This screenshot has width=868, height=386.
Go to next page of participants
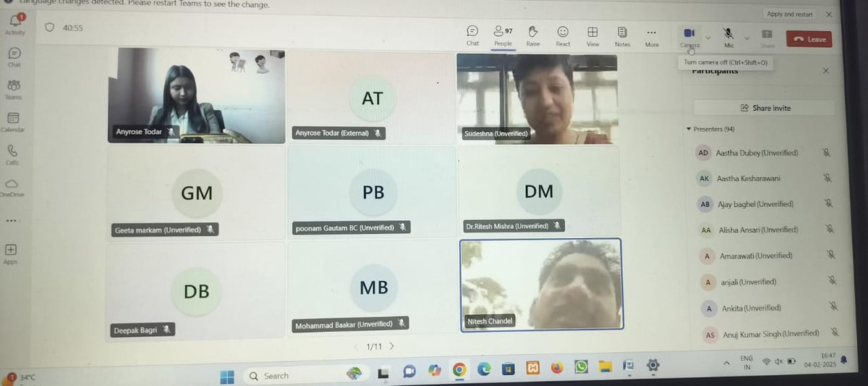click(392, 346)
